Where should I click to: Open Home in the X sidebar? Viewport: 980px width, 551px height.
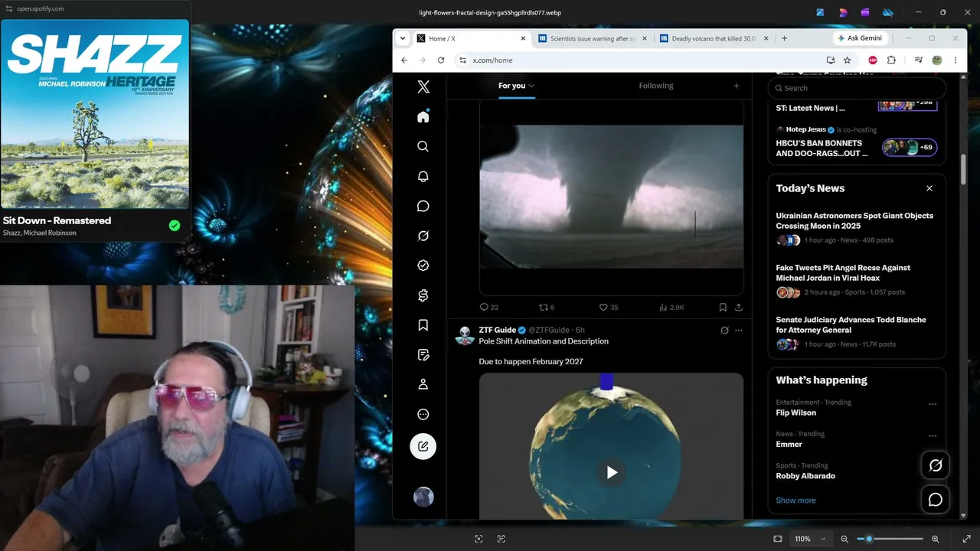423,116
